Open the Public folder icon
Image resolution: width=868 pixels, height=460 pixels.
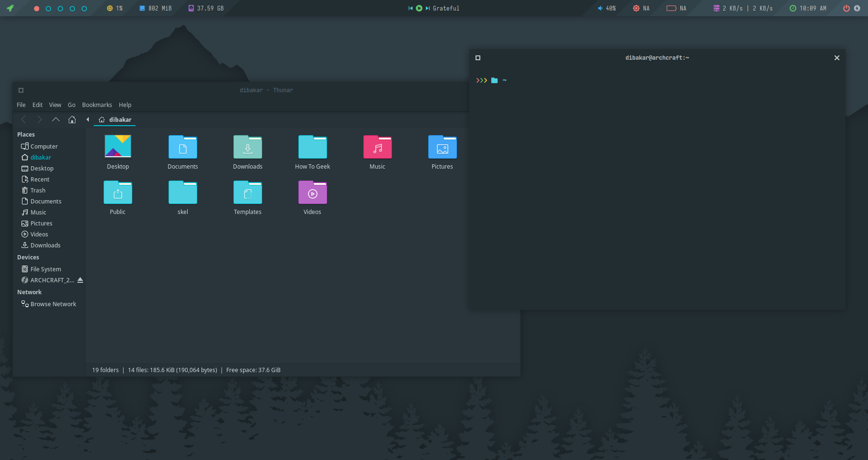(x=118, y=192)
